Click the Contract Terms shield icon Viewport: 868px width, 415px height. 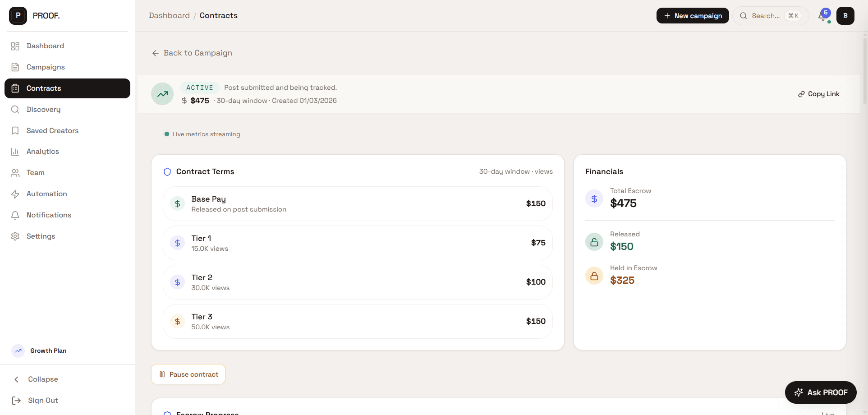167,172
